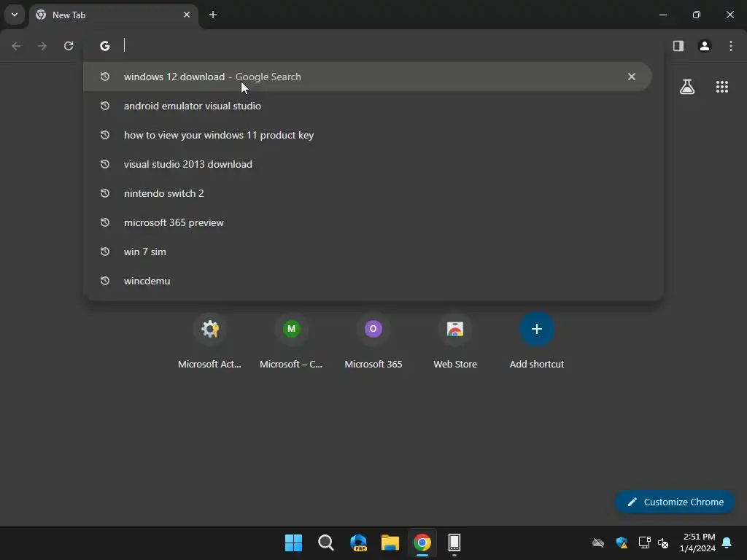Screen dimensions: 747x560
Task: Open Windows taskbar search
Action: (326, 542)
